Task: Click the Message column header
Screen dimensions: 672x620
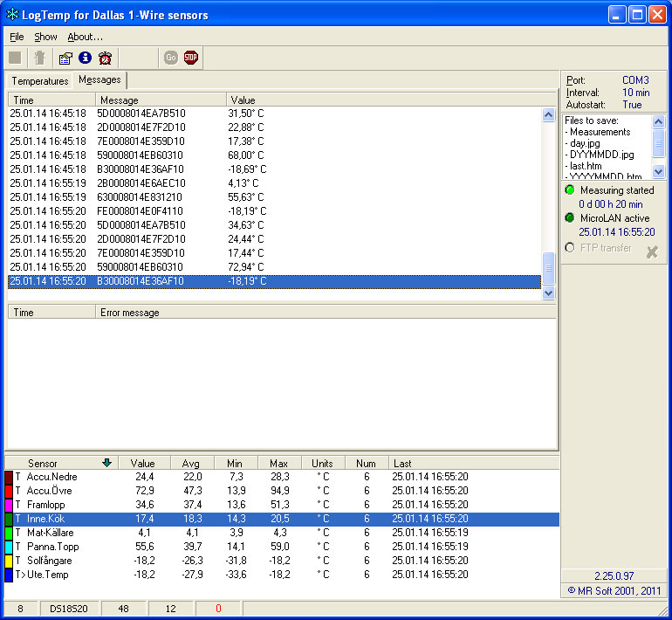Action: [161, 100]
